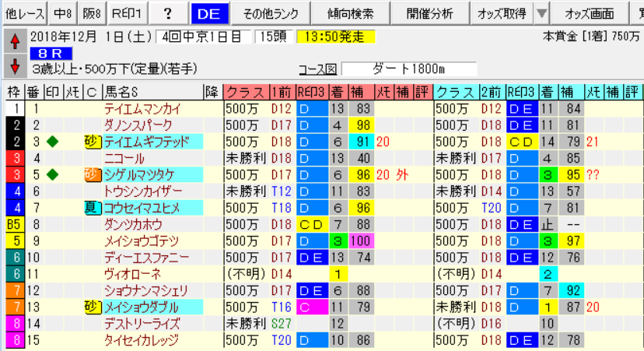The height and width of the screenshot is (351, 644).
Task: Click the 夏 icon for コウセイマユヒメ
Action: 93,208
